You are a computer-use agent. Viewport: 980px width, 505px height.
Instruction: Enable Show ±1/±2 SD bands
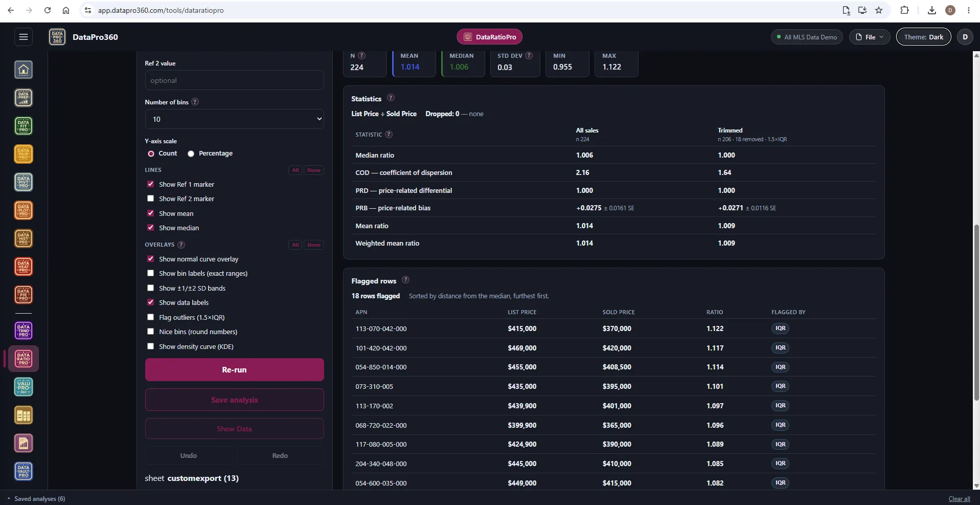click(150, 288)
